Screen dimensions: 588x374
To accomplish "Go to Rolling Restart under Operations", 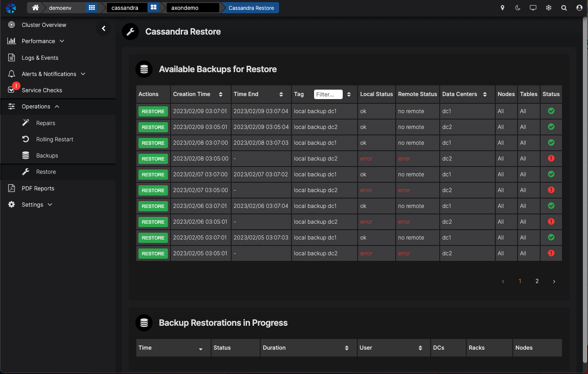I will tap(55, 139).
